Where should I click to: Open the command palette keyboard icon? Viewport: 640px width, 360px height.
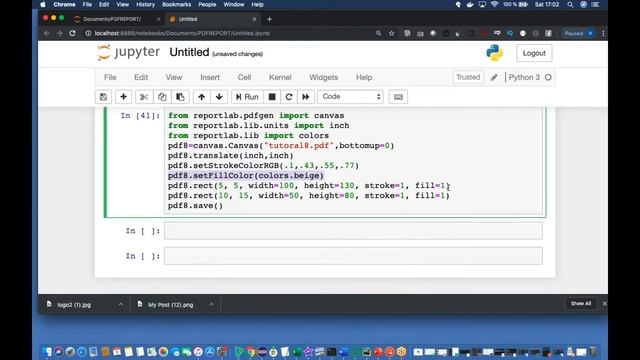pos(398,97)
